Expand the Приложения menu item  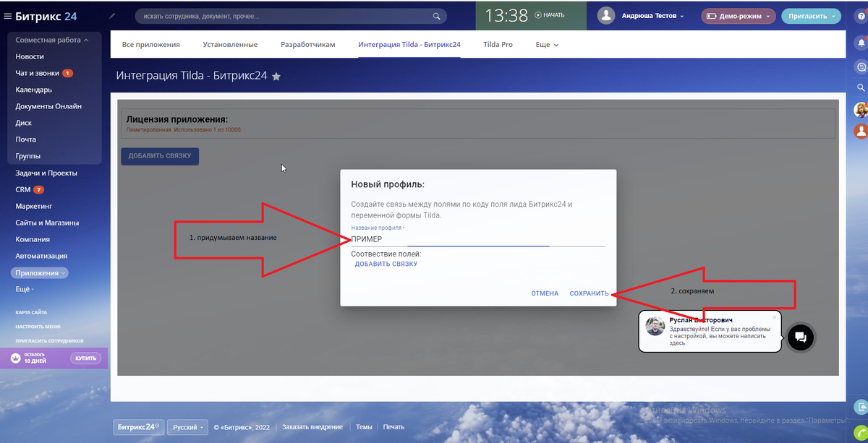click(40, 272)
